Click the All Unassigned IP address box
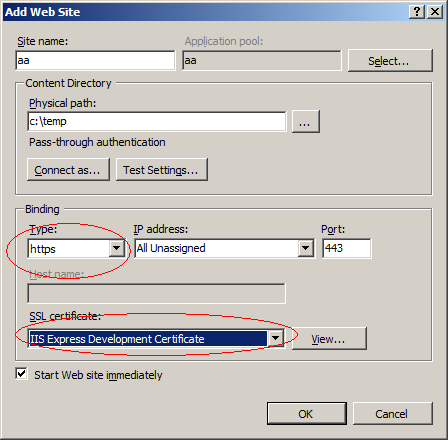 [217, 248]
